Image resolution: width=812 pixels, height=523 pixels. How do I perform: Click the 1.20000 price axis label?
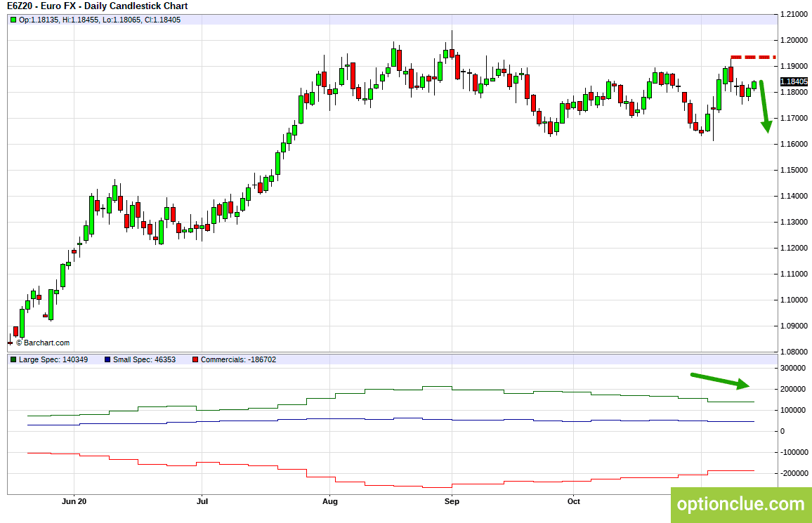794,40
